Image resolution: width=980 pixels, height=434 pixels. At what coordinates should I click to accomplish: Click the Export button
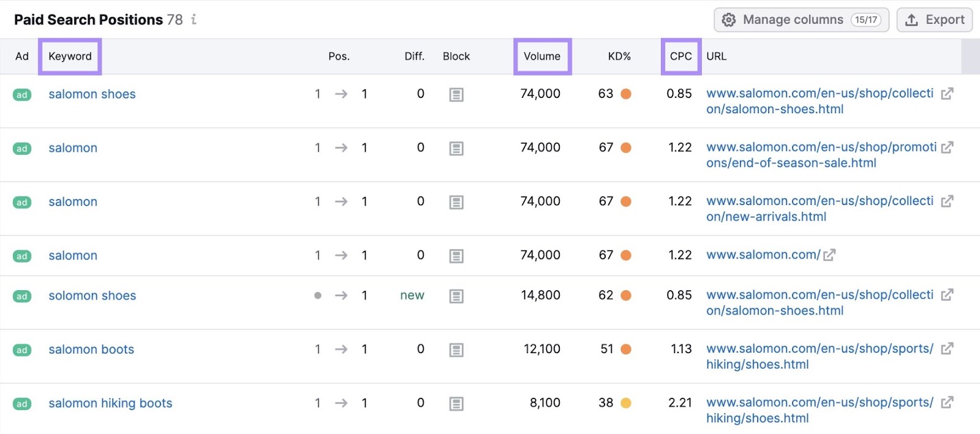(x=933, y=19)
